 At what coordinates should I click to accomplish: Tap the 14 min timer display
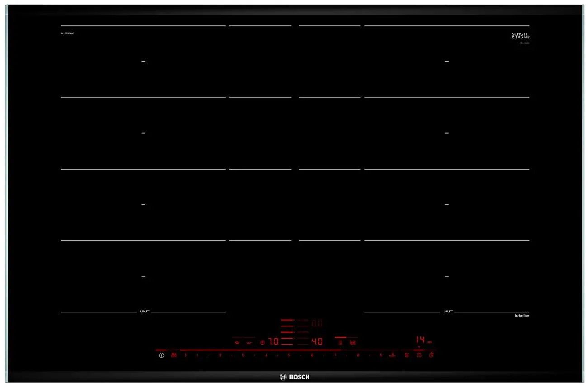pos(422,340)
